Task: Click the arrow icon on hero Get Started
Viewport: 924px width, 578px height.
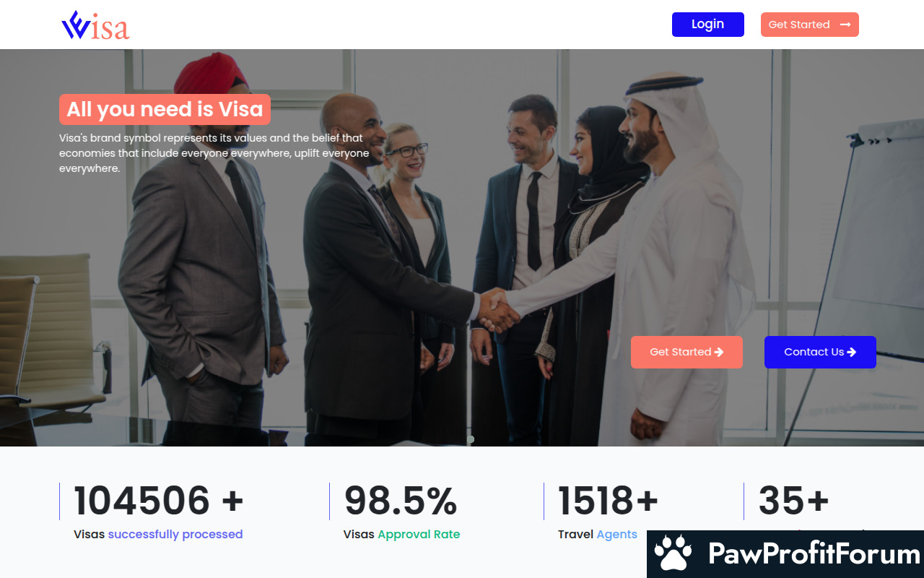Action: (x=719, y=352)
